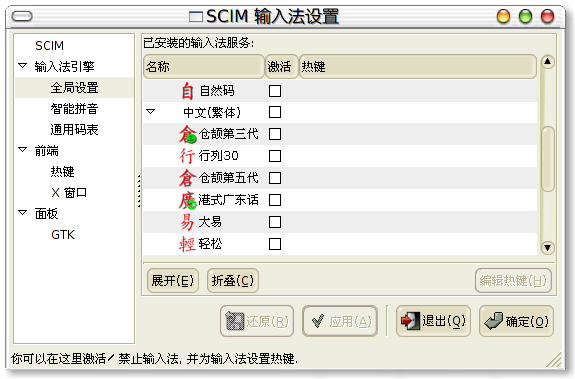The image size is (575, 379).
Task: Click the red 自 icon of 自然码
Action: [187, 91]
